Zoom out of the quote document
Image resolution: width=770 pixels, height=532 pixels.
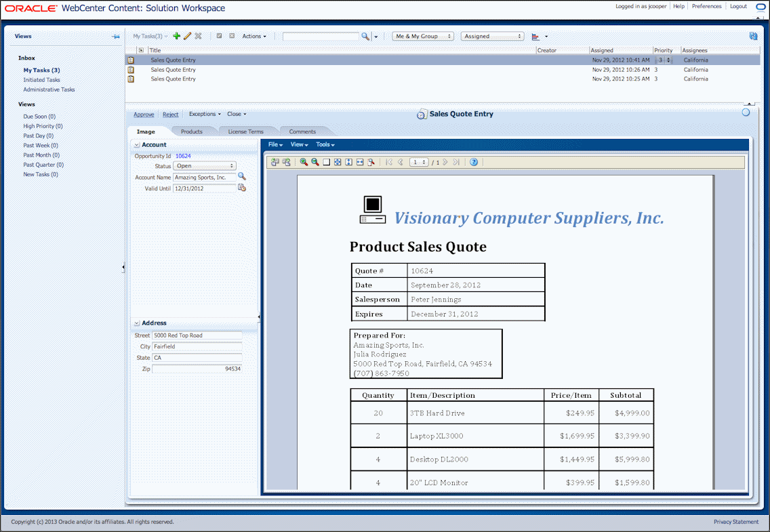tap(315, 162)
